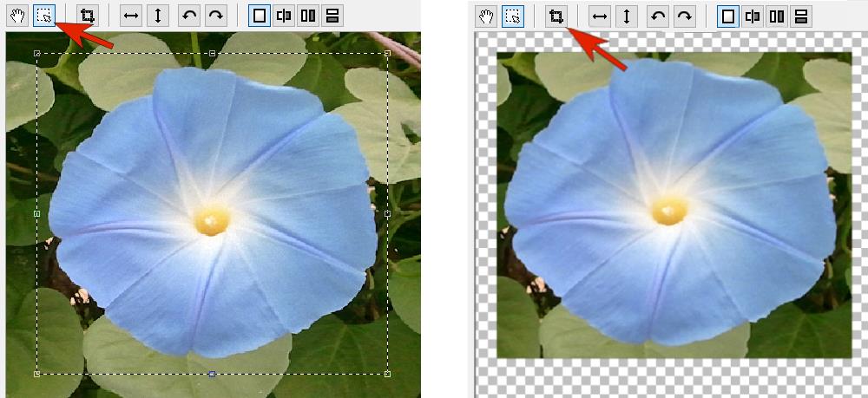Choose side-by-side view above the cropped flower
Viewport: 868px width, 398px height.
click(777, 16)
